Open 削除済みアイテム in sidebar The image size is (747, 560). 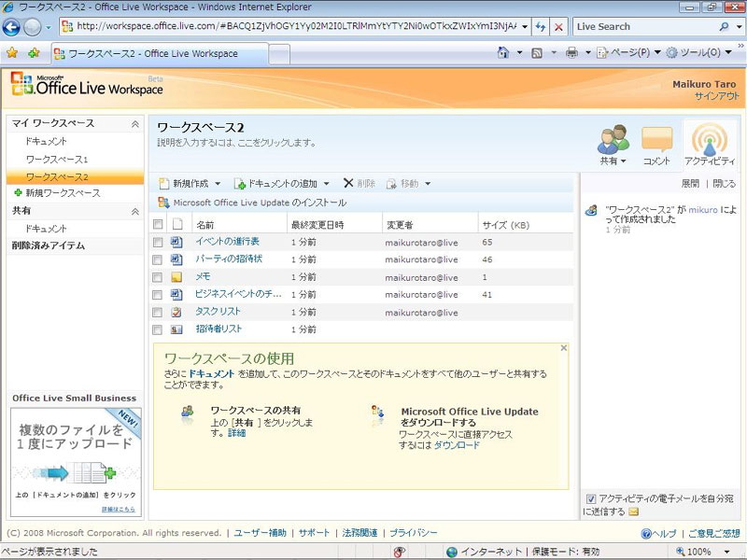[49, 246]
